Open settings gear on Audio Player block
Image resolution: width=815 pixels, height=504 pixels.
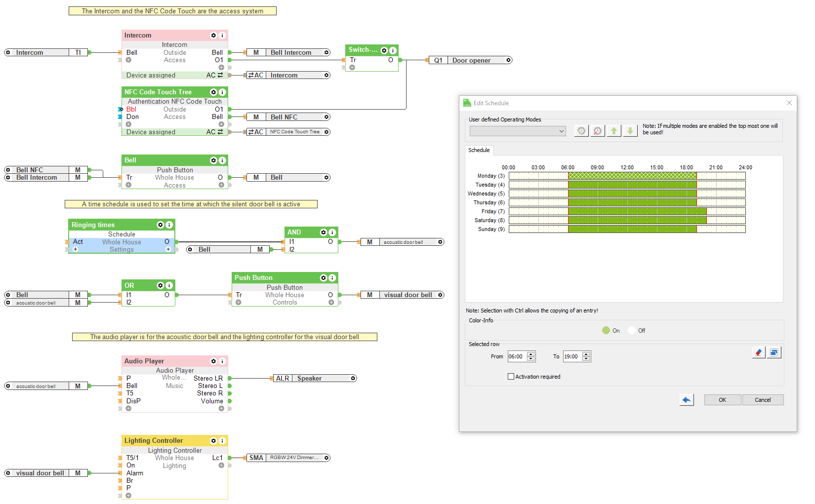pos(213,361)
